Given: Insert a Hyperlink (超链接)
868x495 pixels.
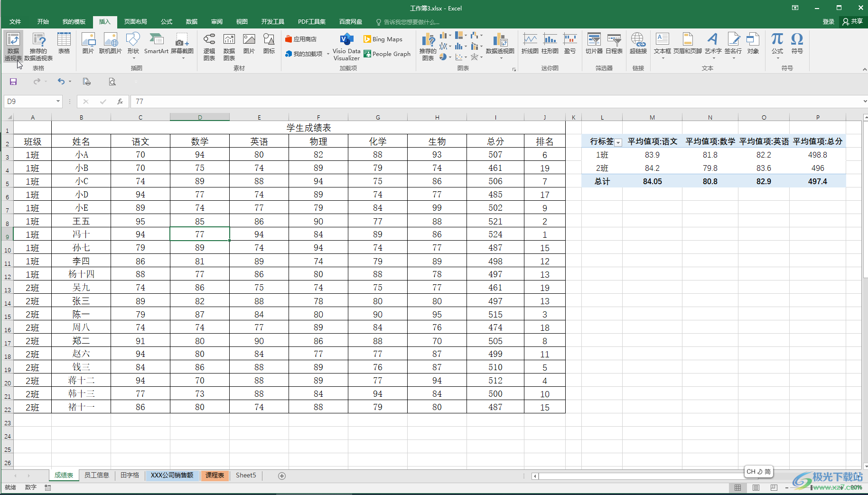Looking at the screenshot, I should click(x=638, y=43).
